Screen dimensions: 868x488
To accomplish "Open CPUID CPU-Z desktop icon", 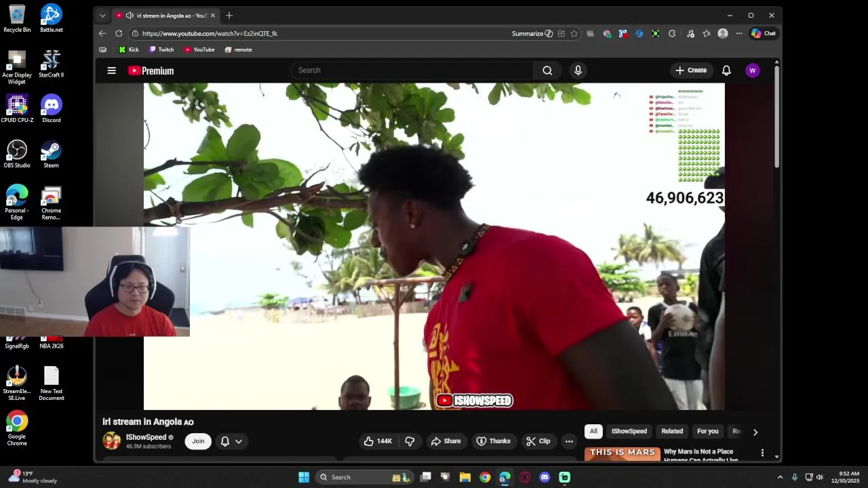I will click(17, 108).
